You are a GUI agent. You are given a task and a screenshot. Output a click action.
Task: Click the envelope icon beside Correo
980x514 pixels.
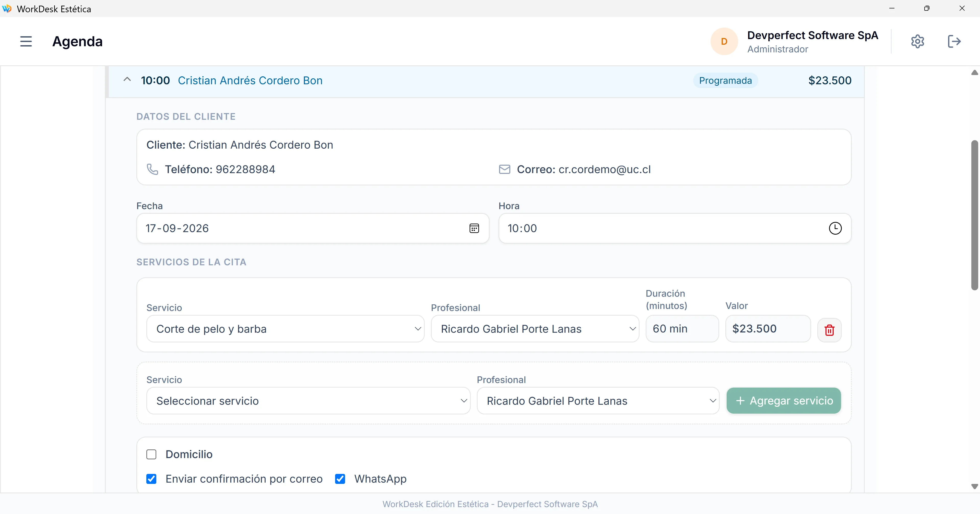point(504,169)
